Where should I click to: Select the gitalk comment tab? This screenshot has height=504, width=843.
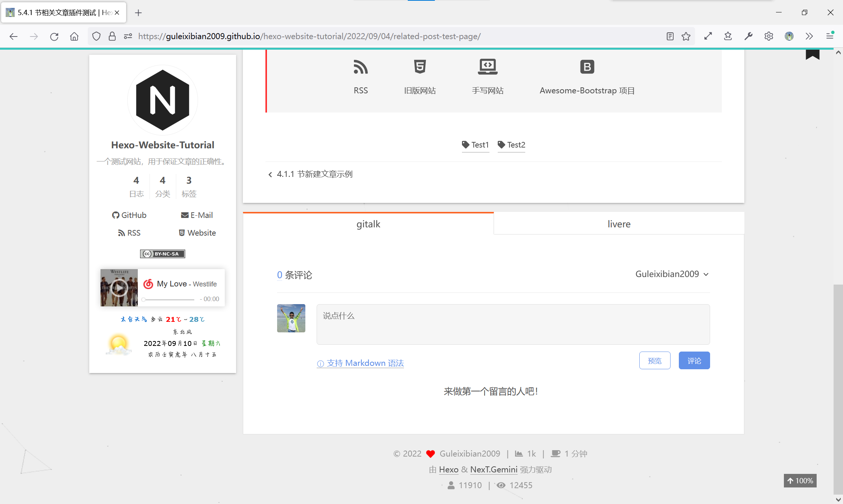pos(368,224)
